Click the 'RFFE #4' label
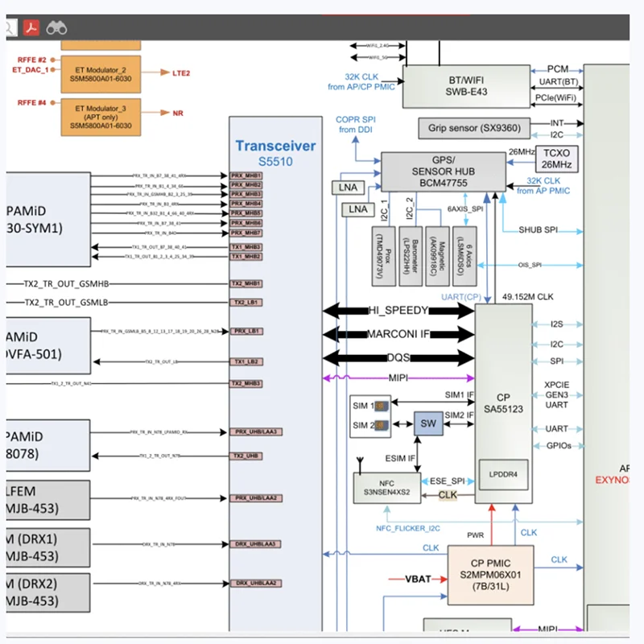Screen dimensions: 644x644 [x=31, y=102]
